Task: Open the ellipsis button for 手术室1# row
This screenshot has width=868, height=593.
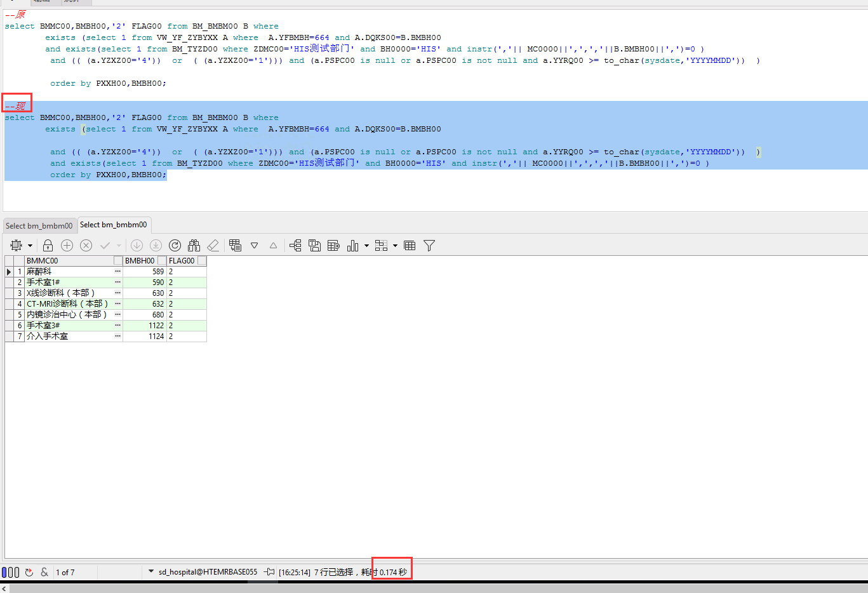Action: (x=118, y=283)
